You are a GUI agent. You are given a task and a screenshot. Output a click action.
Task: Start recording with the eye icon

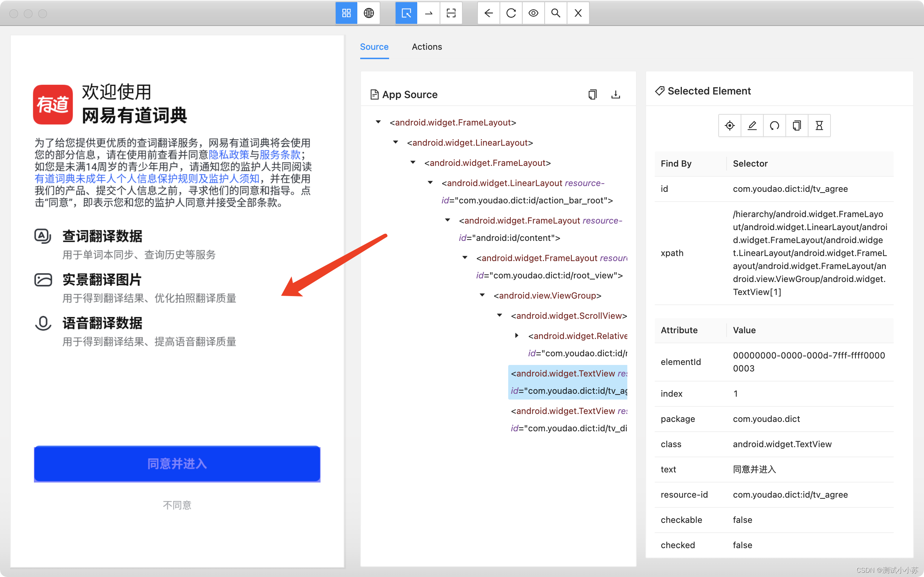click(x=533, y=13)
